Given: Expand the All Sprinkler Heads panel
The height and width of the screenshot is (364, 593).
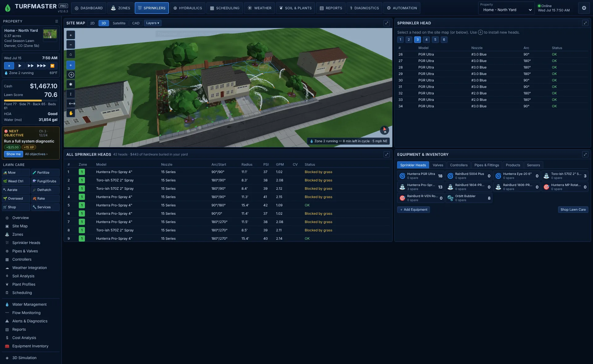Looking at the screenshot, I should tap(386, 155).
